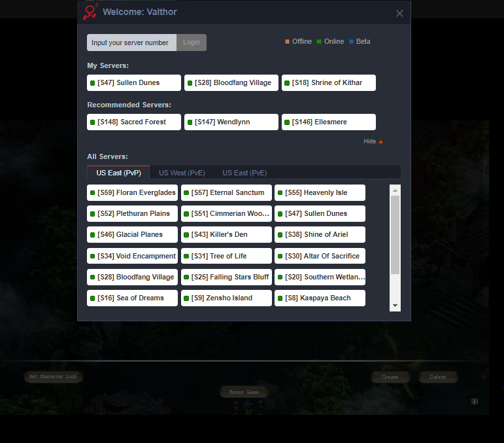Switch to the US East (PvE) tab
Image resolution: width=504 pixels, height=443 pixels.
click(244, 173)
